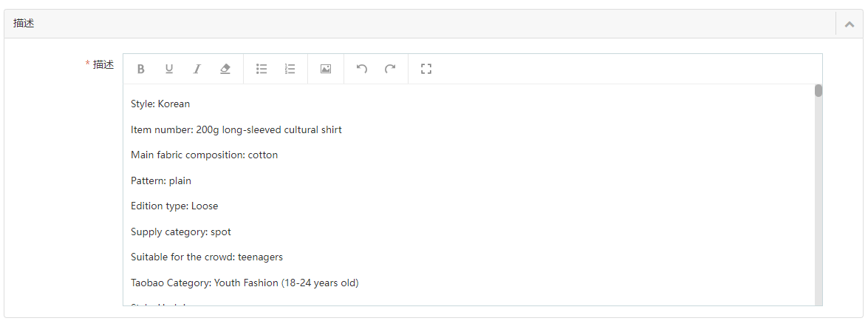
Task: Click the 'Edition type: Loose' line
Action: (x=174, y=206)
